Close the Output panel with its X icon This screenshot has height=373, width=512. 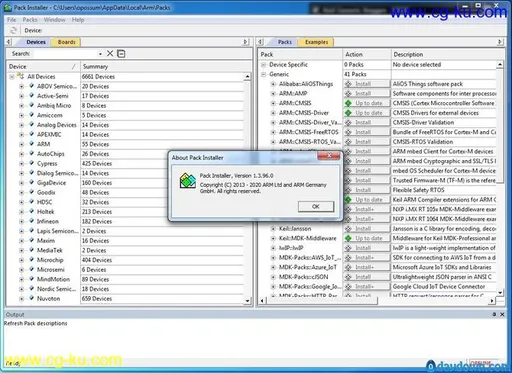[502, 314]
